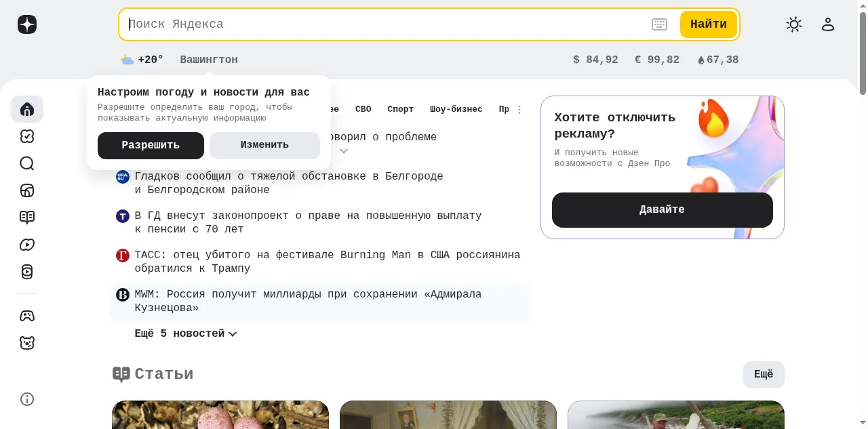The height and width of the screenshot is (429, 868).
Task: Click Разрешить in location popup
Action: tap(151, 146)
